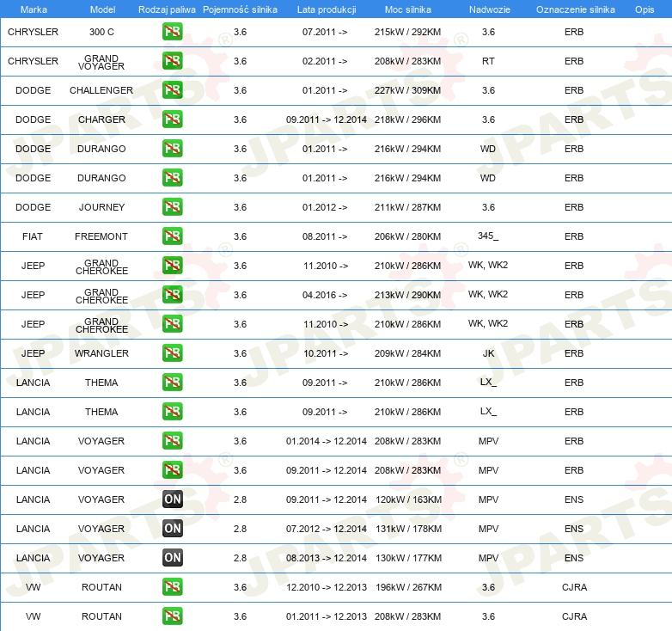The width and height of the screenshot is (672, 631).
Task: Click the fuel icon for 196kW VW Routan
Action: [x=172, y=587]
